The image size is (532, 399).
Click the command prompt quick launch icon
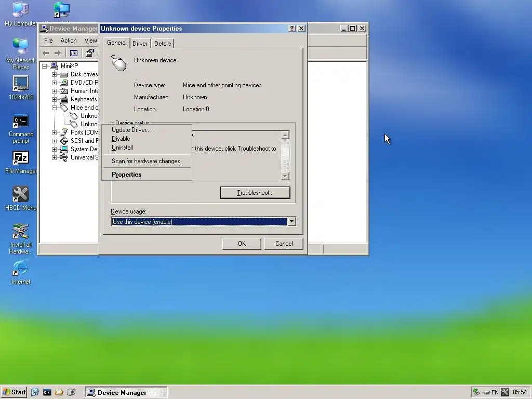(x=47, y=392)
